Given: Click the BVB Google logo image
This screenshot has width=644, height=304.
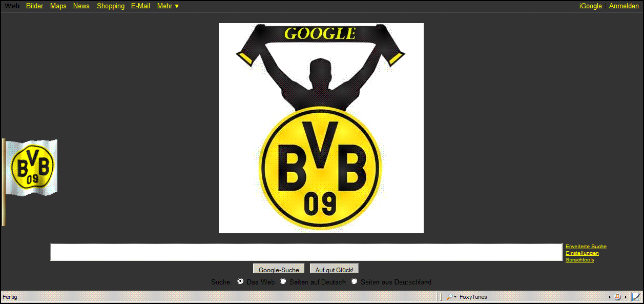Looking at the screenshot, I should [321, 128].
